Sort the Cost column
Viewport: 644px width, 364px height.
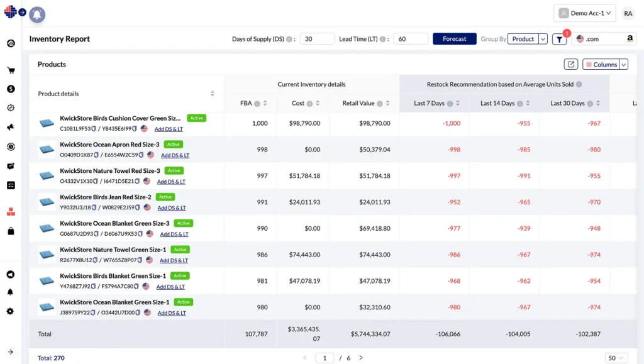[x=318, y=103]
